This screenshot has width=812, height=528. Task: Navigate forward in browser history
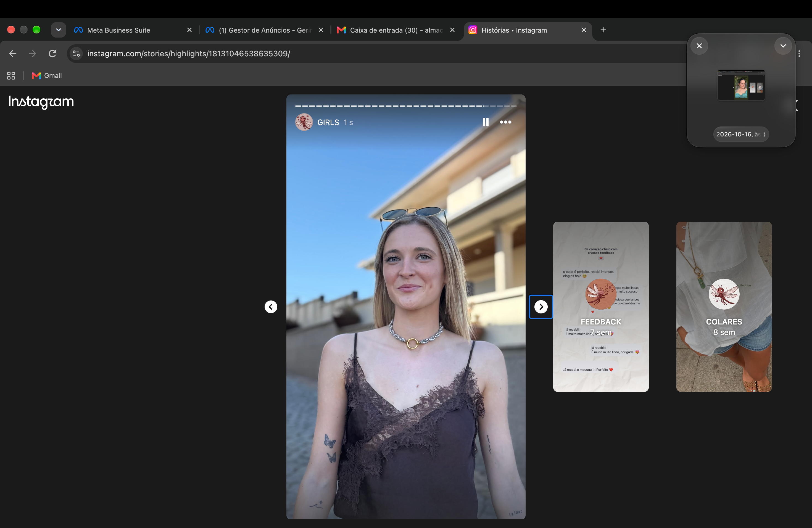[x=32, y=54]
